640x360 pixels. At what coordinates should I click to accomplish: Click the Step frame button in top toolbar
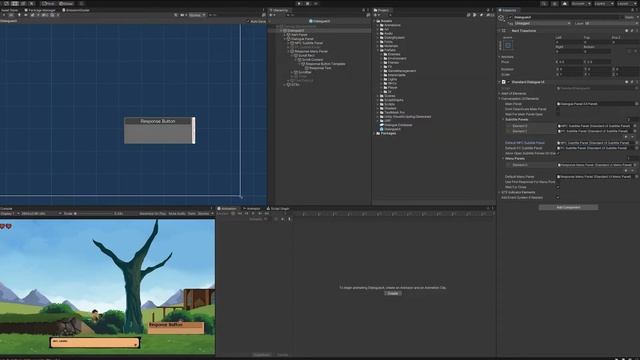(316, 4)
